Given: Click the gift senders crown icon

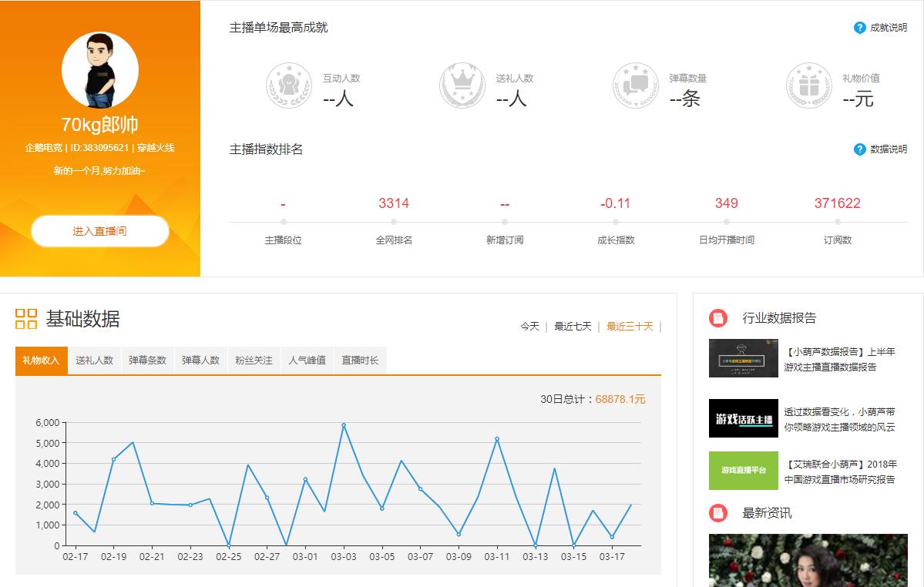Looking at the screenshot, I should [462, 86].
